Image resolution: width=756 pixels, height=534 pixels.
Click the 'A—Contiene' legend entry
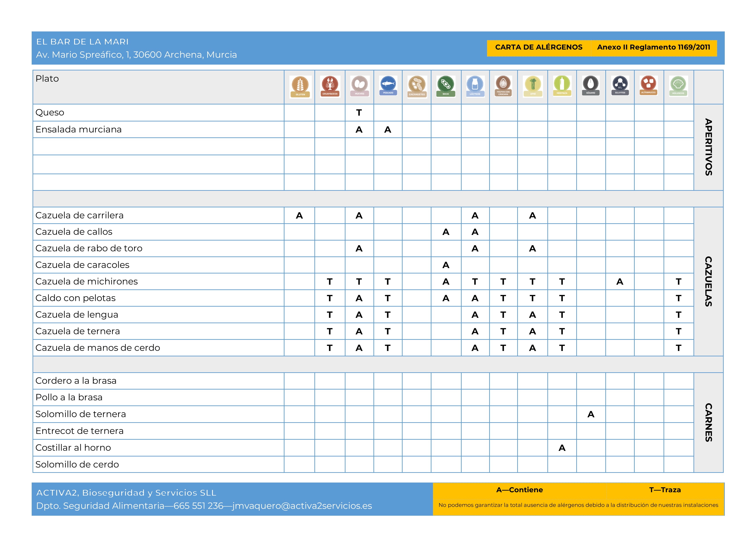pyautogui.click(x=520, y=490)
